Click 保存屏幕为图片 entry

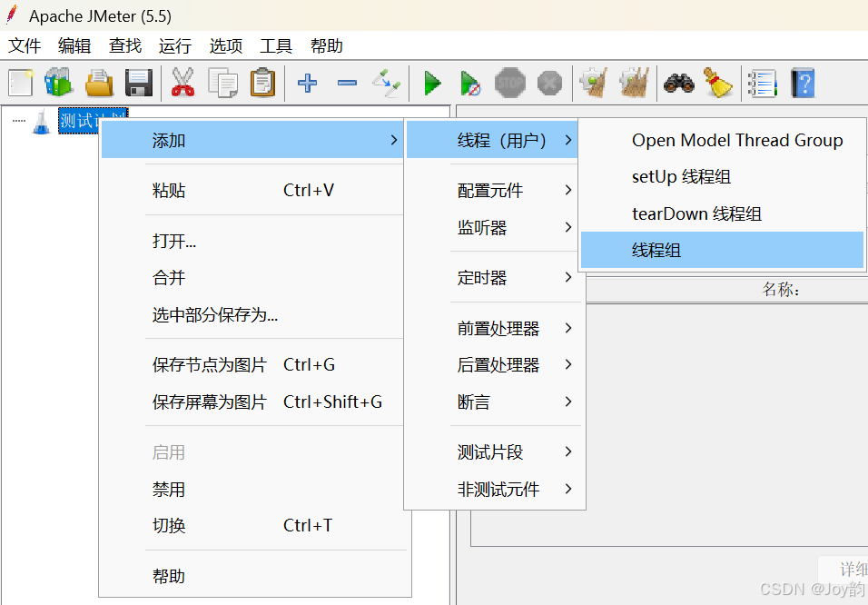click(x=252, y=402)
